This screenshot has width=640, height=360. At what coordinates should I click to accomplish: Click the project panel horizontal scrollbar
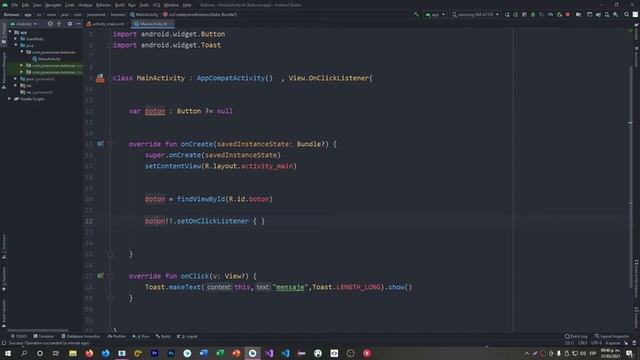(x=38, y=330)
